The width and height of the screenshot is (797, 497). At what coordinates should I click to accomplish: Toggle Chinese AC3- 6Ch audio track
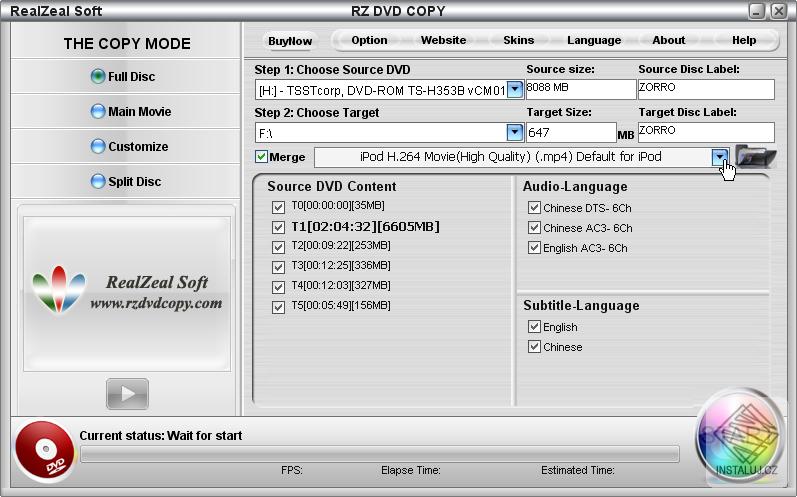pos(534,227)
